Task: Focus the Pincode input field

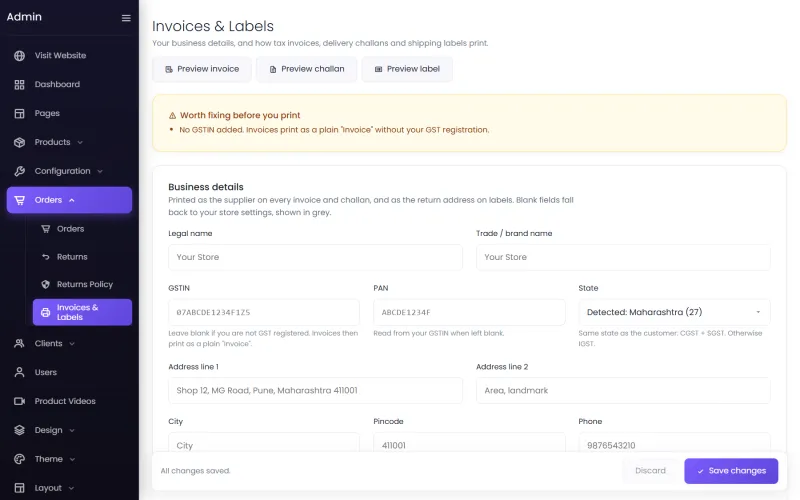Action: (x=469, y=444)
